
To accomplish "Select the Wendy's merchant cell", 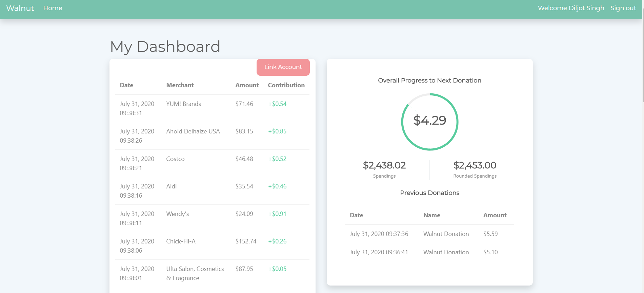I will click(177, 214).
